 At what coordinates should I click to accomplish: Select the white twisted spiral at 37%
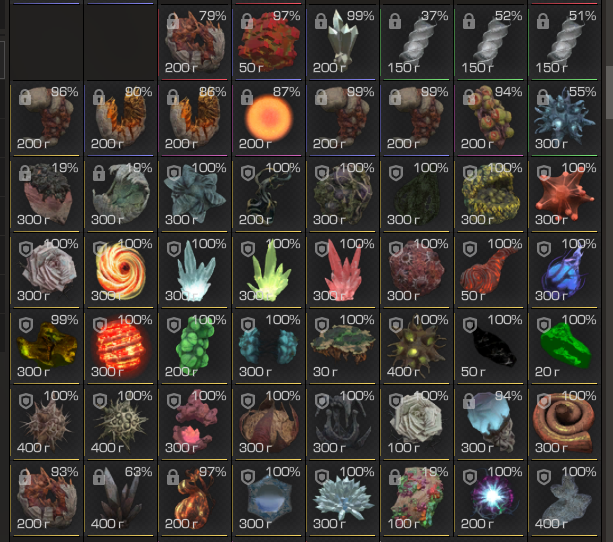click(417, 42)
